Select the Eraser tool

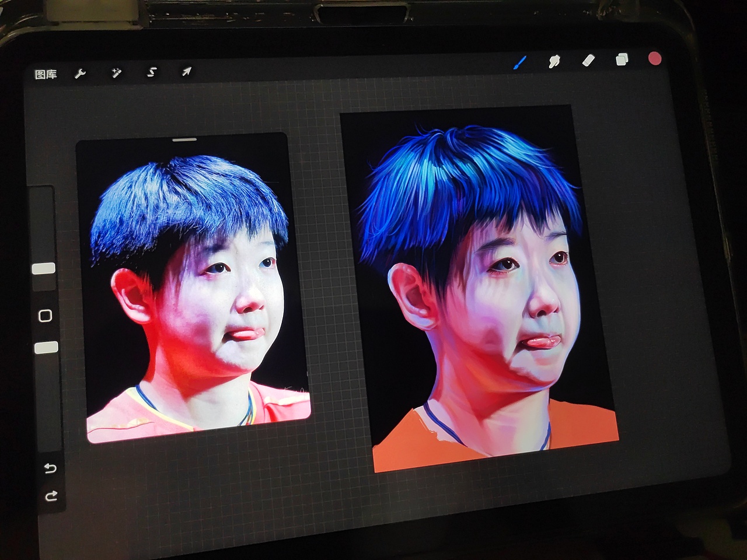[x=588, y=60]
